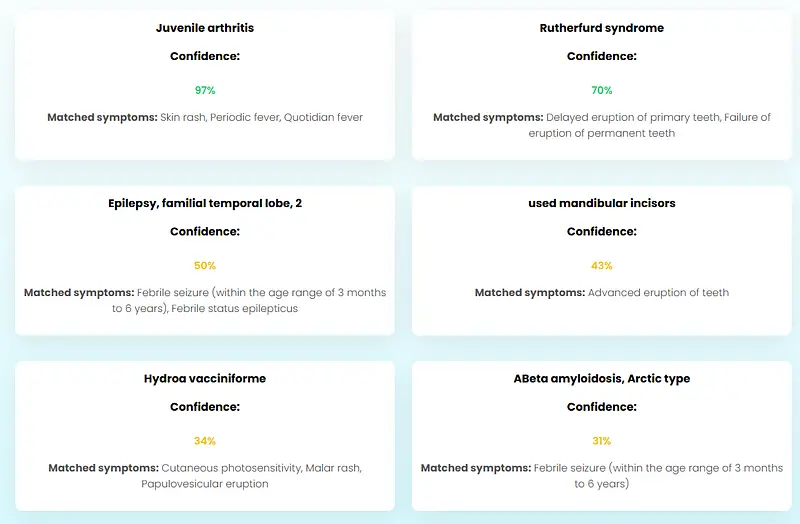Click the Advanced eruption of teeth symptom
Image resolution: width=800 pixels, height=524 pixels.
coord(658,293)
